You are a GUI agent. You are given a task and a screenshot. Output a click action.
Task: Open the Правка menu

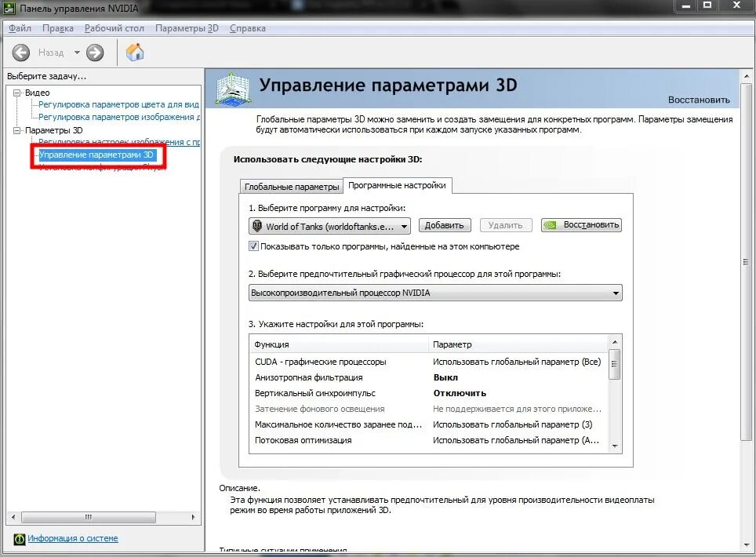(58, 28)
